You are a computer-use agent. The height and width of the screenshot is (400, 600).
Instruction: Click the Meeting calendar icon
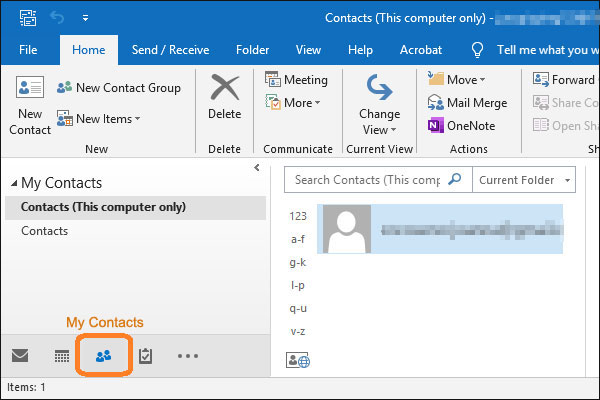pyautogui.click(x=273, y=79)
